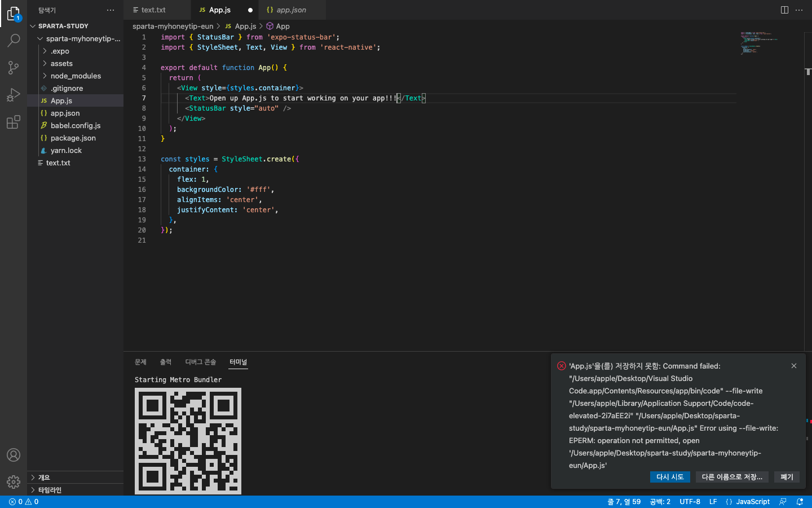The image size is (812, 508).
Task: Open the Run and Debug icon
Action: coord(14,95)
